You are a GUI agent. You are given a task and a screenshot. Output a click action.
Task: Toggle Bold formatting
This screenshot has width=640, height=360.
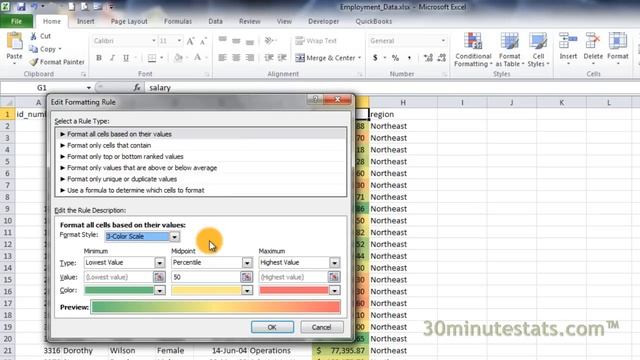(x=99, y=58)
